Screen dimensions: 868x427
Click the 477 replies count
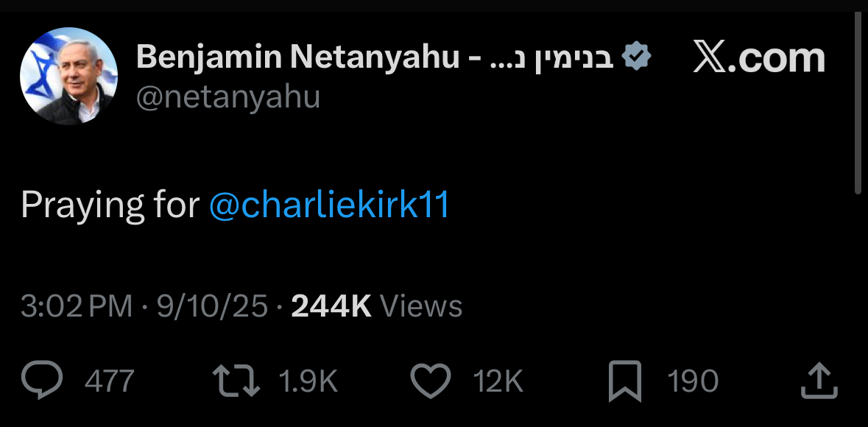point(110,381)
